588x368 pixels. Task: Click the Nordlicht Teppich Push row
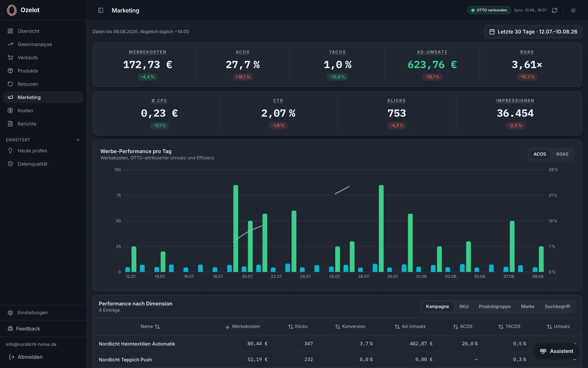pos(337,360)
